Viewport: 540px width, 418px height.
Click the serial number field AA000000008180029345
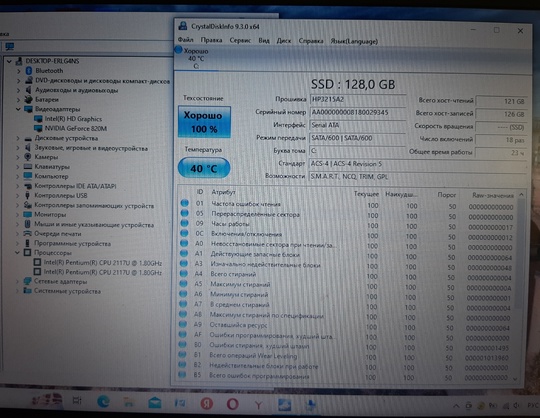357,113
